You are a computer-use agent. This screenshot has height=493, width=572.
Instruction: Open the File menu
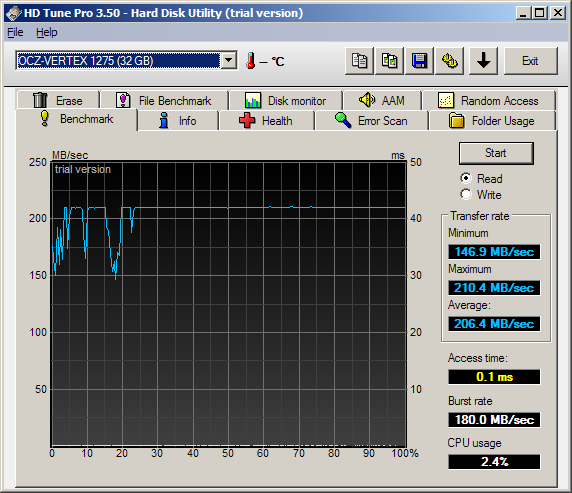[15, 32]
